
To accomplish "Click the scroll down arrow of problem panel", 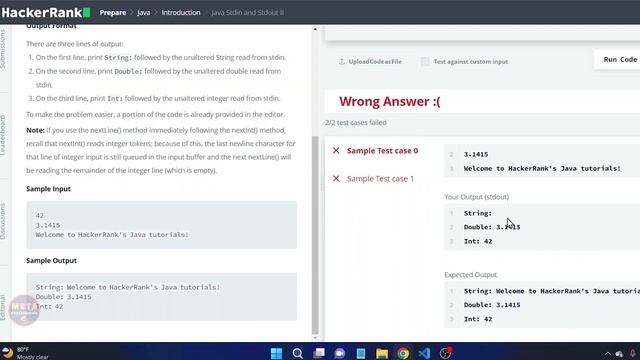I will [315, 338].
